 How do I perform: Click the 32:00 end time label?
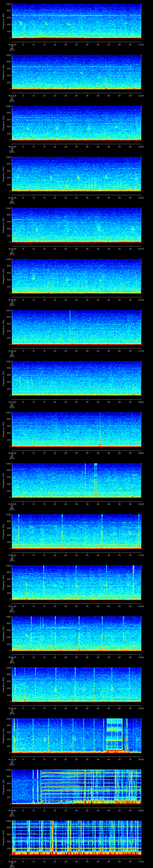141,606
